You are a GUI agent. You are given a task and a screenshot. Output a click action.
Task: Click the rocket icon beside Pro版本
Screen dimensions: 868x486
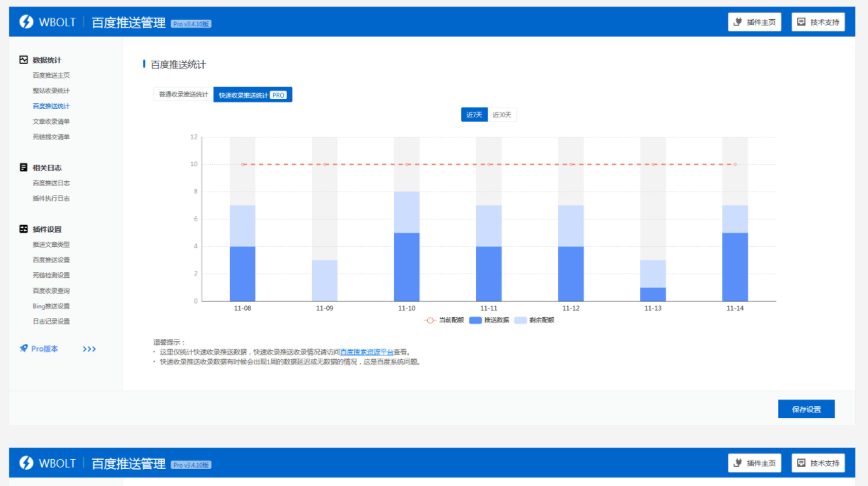point(23,349)
